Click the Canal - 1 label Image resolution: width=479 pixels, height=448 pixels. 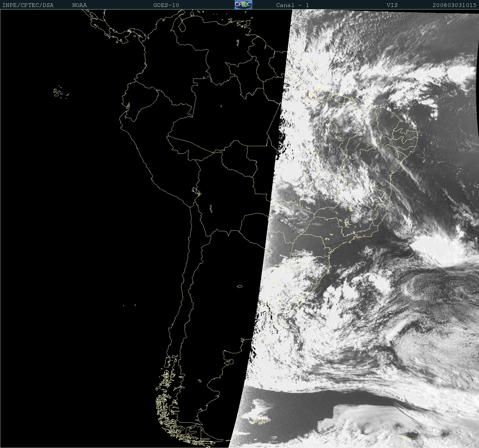[x=293, y=5]
